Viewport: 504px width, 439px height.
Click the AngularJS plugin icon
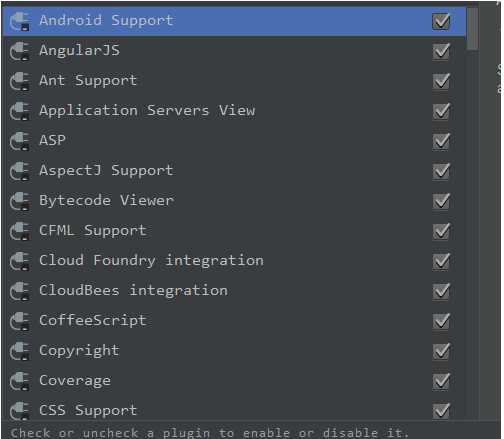coord(20,52)
